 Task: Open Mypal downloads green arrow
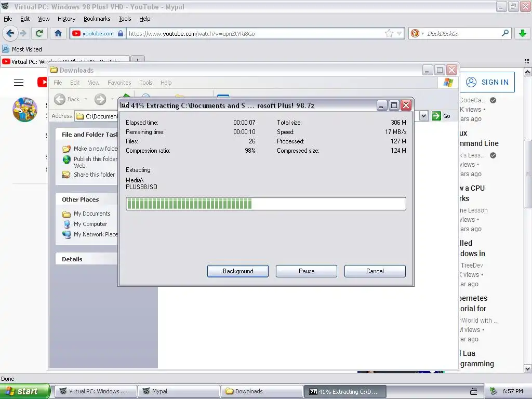pyautogui.click(x=523, y=33)
